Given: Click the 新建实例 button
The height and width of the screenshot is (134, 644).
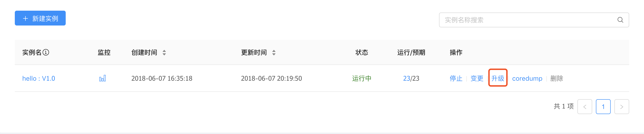Looking at the screenshot, I should coord(40,18).
